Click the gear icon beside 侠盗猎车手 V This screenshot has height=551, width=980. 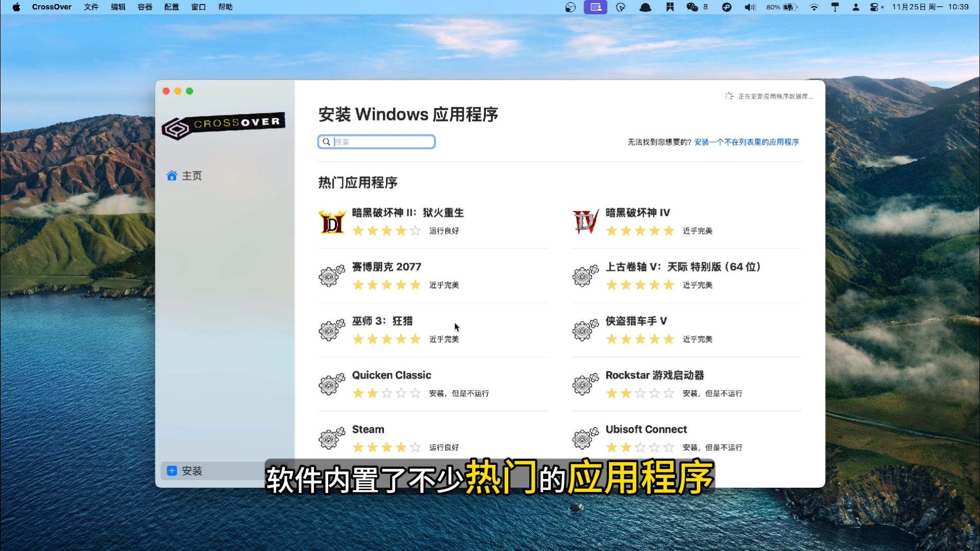585,330
